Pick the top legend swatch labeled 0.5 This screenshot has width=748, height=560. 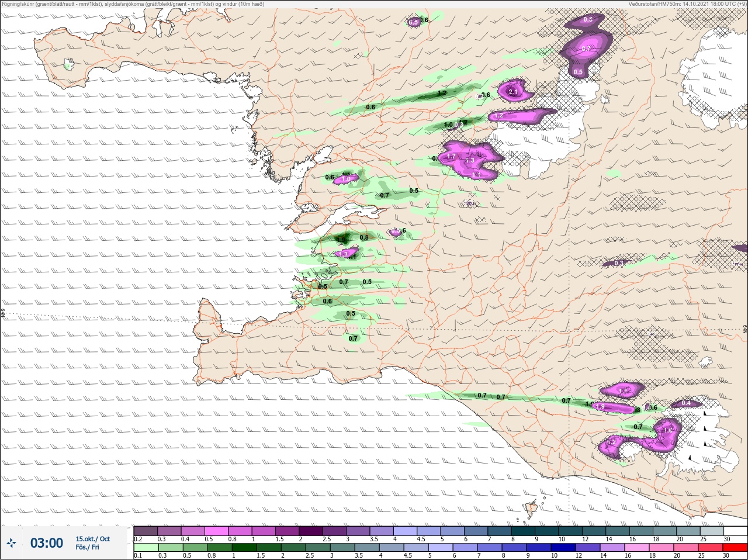(217, 531)
